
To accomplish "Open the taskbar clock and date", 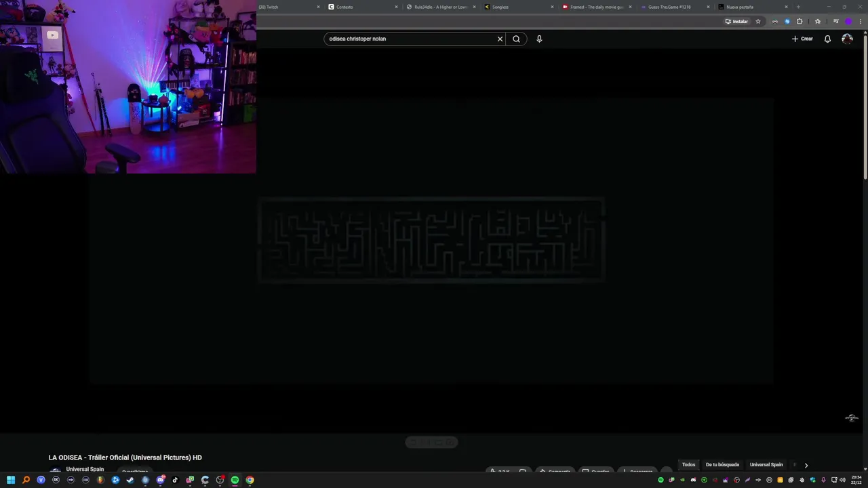I will click(x=856, y=480).
